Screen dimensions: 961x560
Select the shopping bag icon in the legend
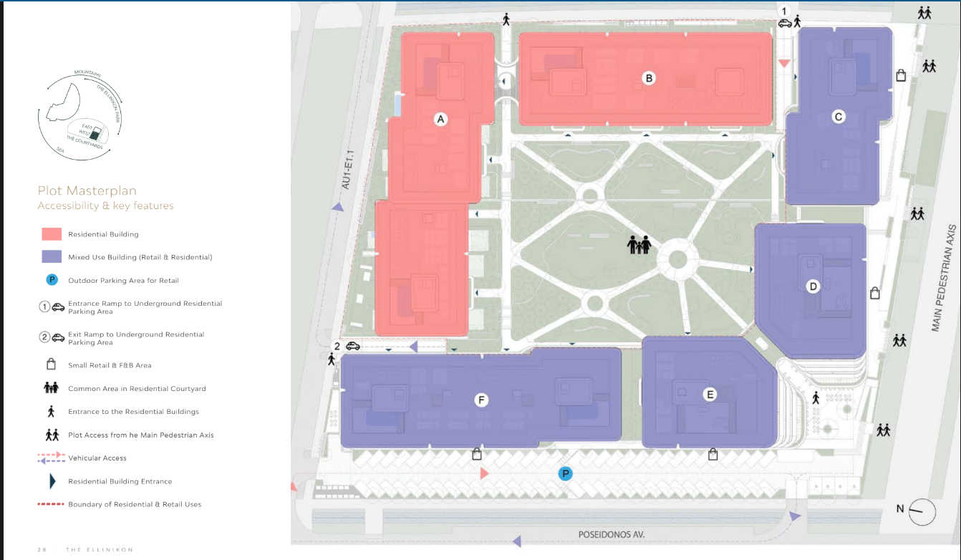point(51,364)
